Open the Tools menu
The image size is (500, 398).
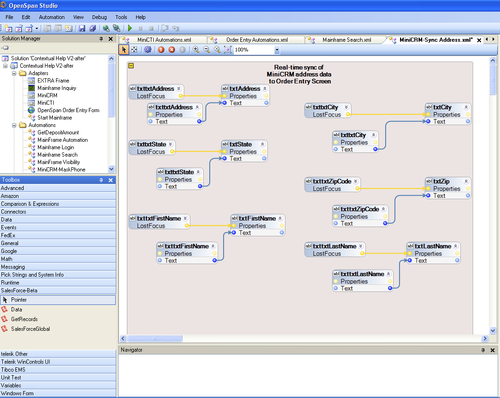(x=121, y=17)
